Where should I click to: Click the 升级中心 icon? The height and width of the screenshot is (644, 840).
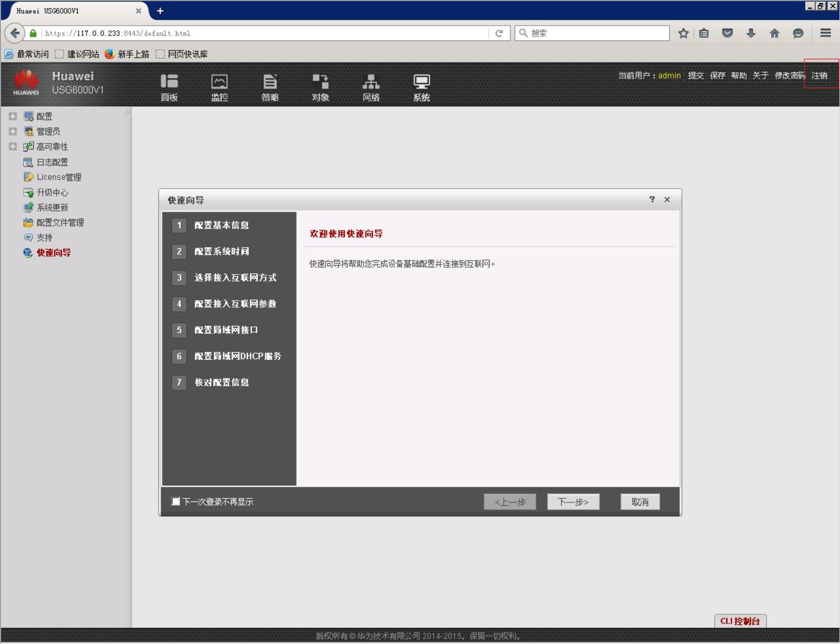(28, 192)
